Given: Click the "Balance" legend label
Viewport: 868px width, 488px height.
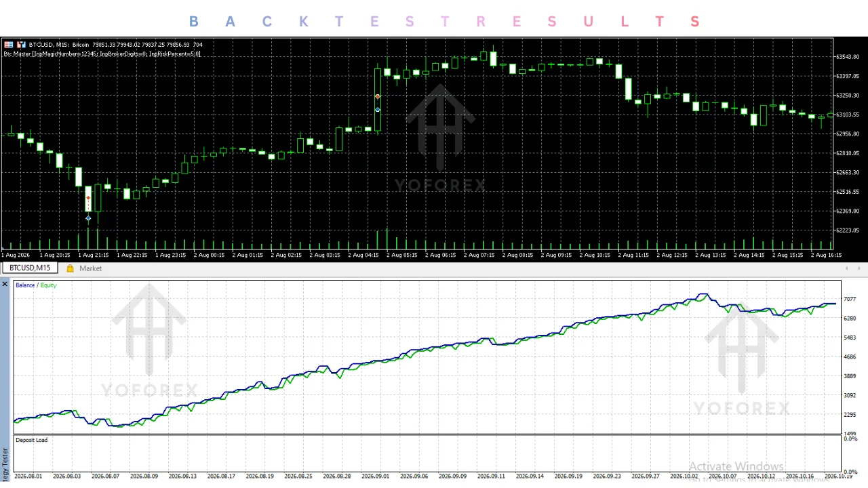Looking at the screenshot, I should (x=25, y=285).
